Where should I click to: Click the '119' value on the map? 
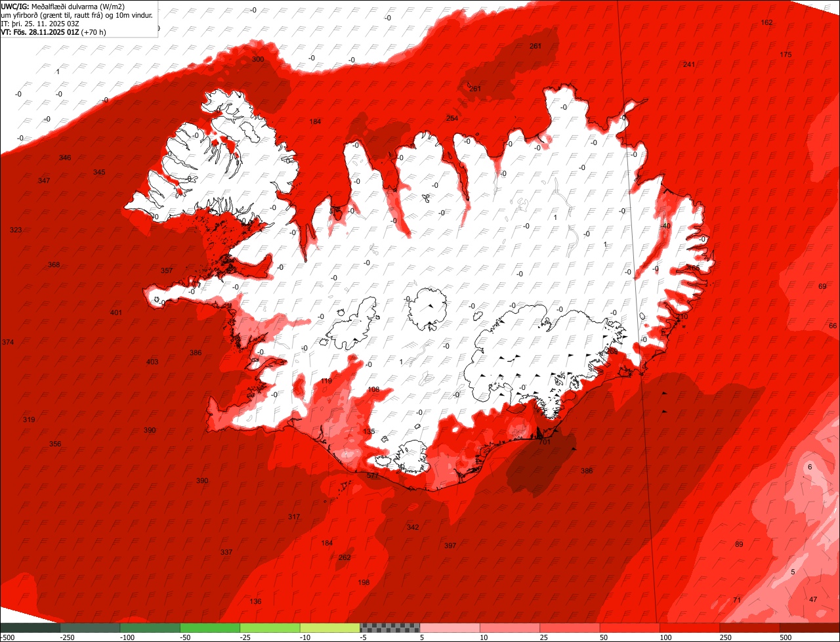pos(326,381)
